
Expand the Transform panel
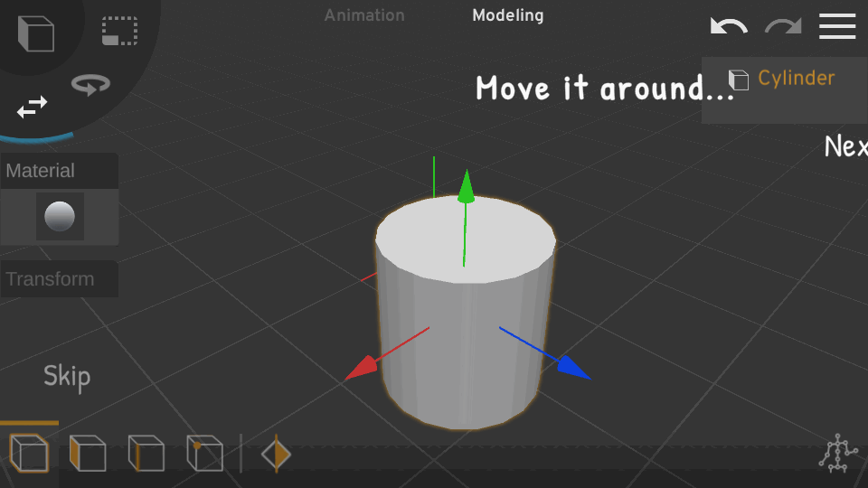coord(60,279)
